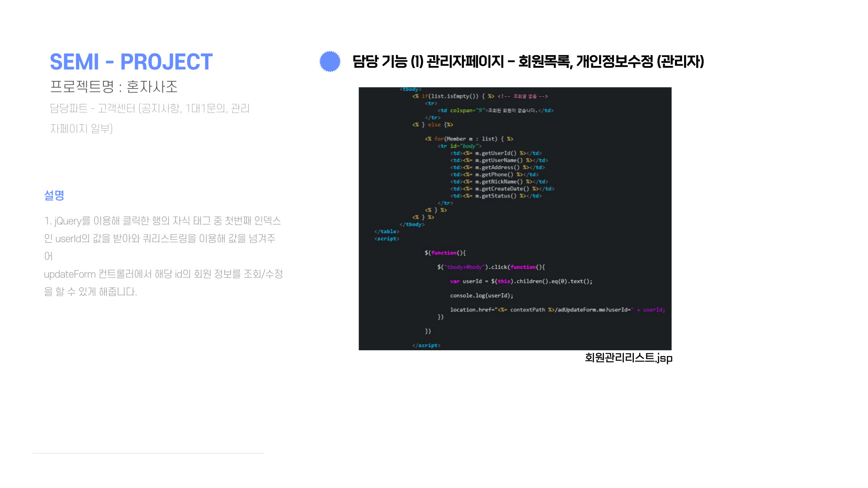Click the '$(function(){' code line
The height and width of the screenshot is (488, 868).
tap(445, 253)
